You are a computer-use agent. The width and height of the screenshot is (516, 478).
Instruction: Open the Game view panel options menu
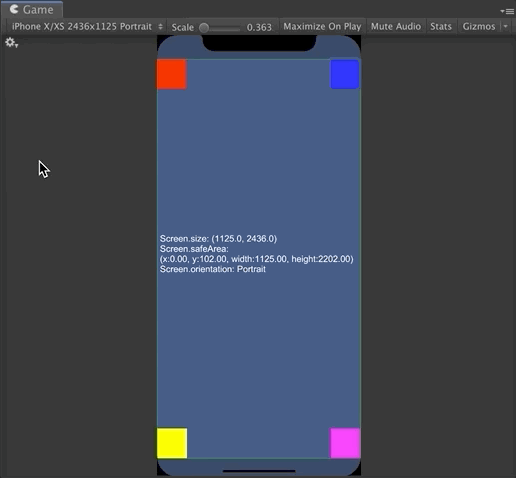coord(508,11)
